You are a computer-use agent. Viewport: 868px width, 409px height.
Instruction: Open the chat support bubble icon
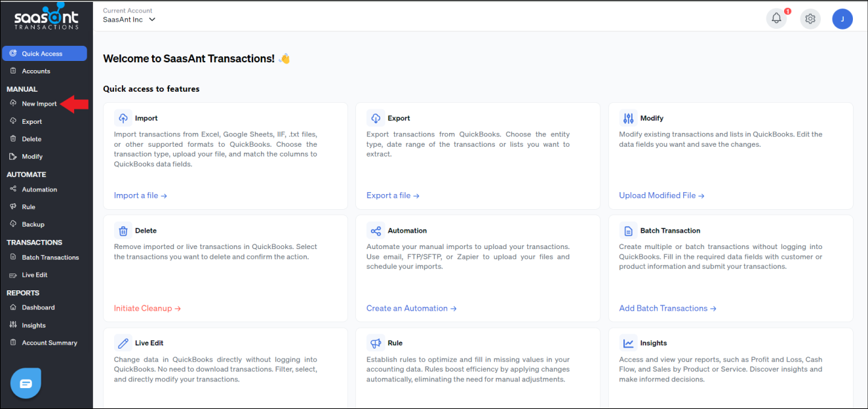point(26,383)
